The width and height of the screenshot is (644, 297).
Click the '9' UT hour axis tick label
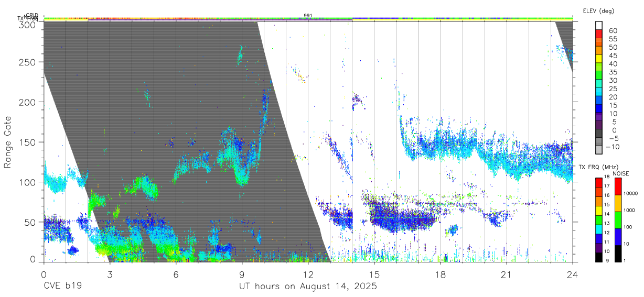click(242, 274)
